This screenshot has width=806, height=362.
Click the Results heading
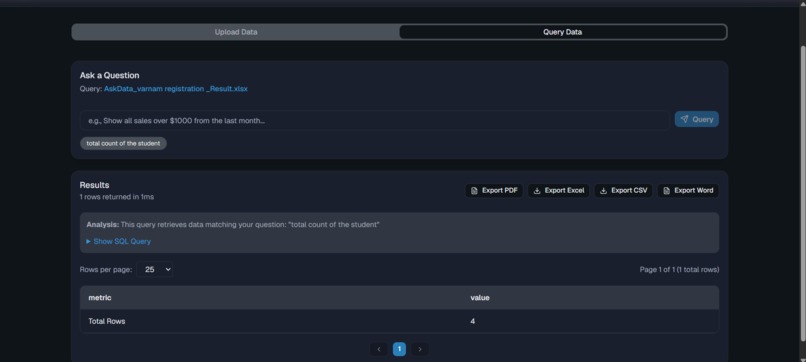point(95,185)
